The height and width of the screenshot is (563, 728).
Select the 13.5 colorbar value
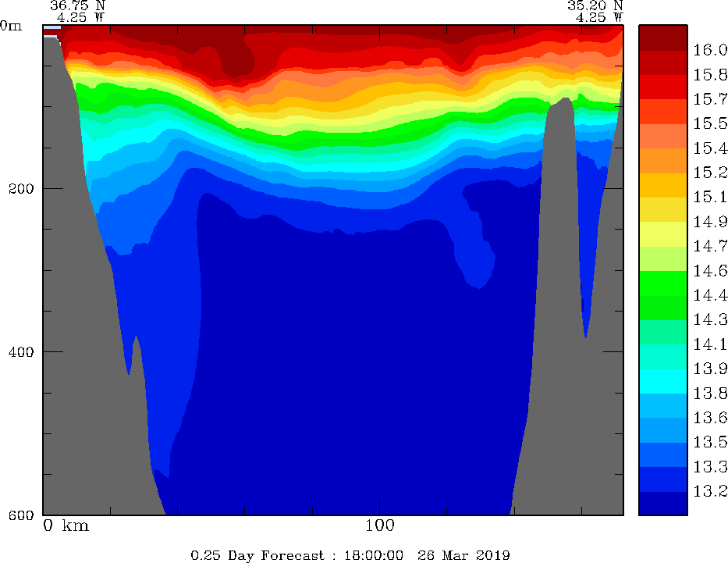(710, 442)
